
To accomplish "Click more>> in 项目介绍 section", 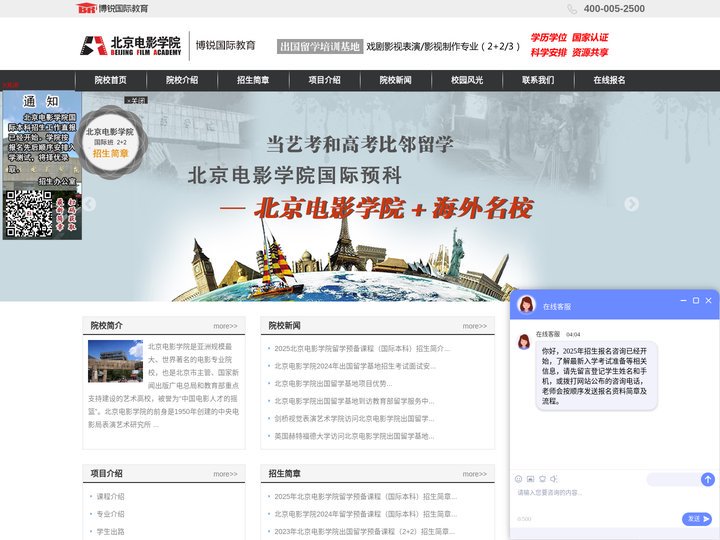I will tap(225, 474).
